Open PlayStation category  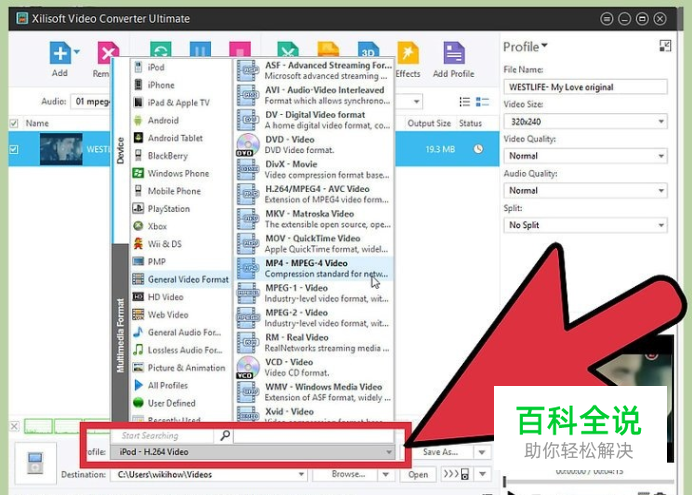(x=181, y=208)
